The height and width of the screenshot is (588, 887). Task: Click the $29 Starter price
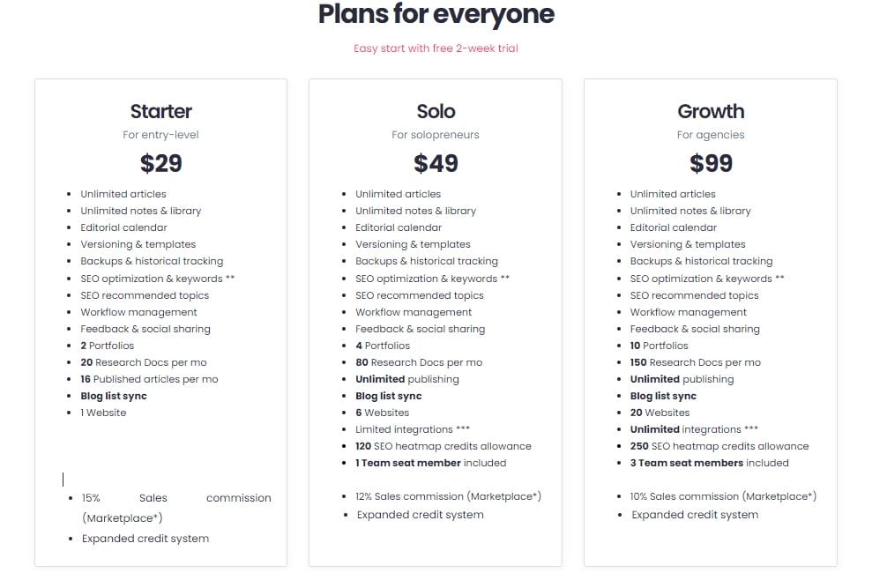[160, 163]
